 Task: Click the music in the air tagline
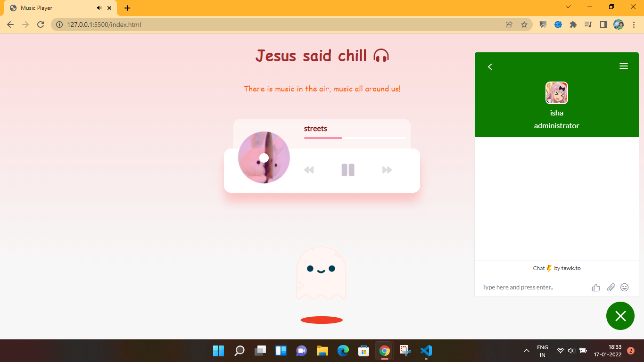(x=322, y=89)
